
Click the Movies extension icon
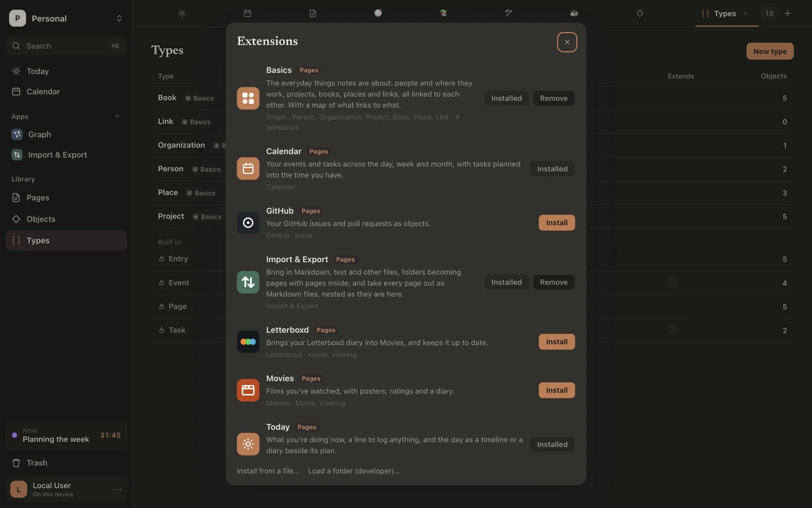[248, 390]
